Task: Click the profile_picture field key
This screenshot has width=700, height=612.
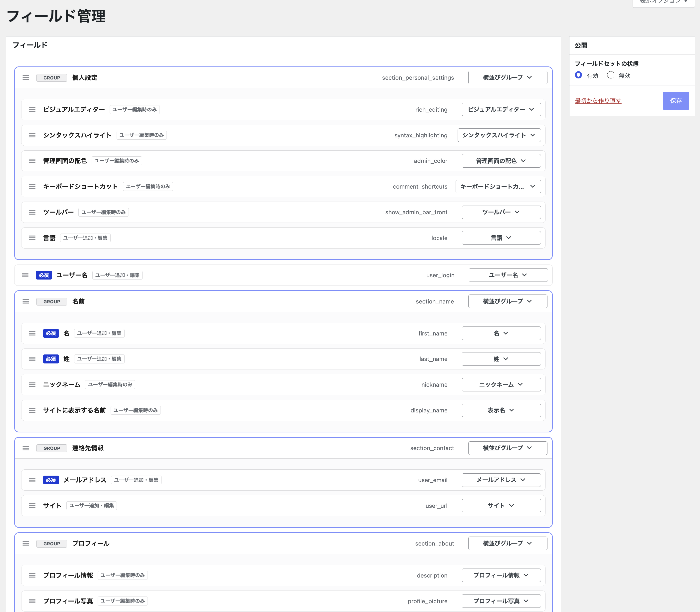Action: 427,601
